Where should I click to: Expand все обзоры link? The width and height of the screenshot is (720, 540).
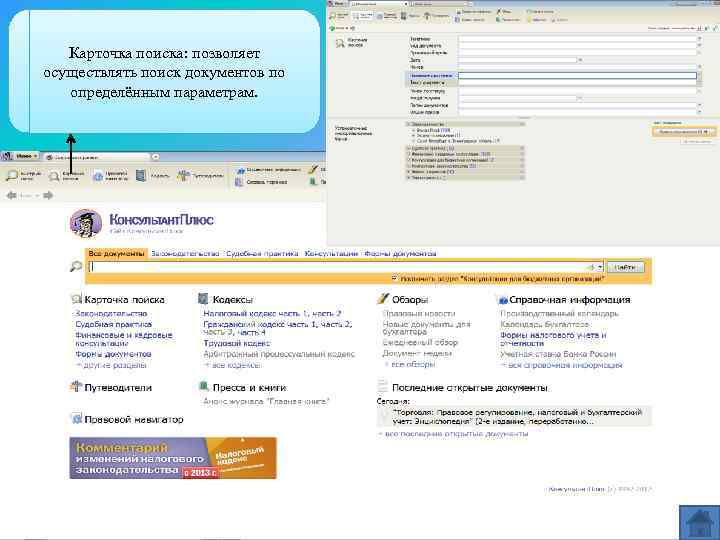point(410,364)
